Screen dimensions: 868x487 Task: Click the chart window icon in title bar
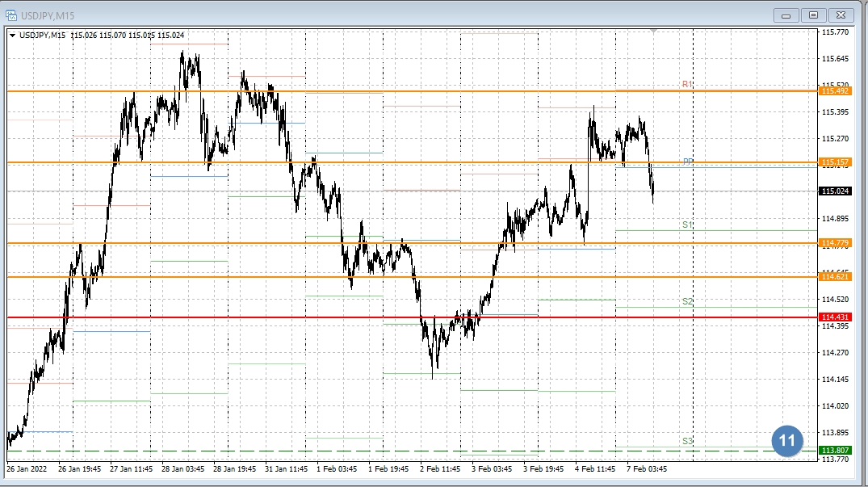(10, 14)
